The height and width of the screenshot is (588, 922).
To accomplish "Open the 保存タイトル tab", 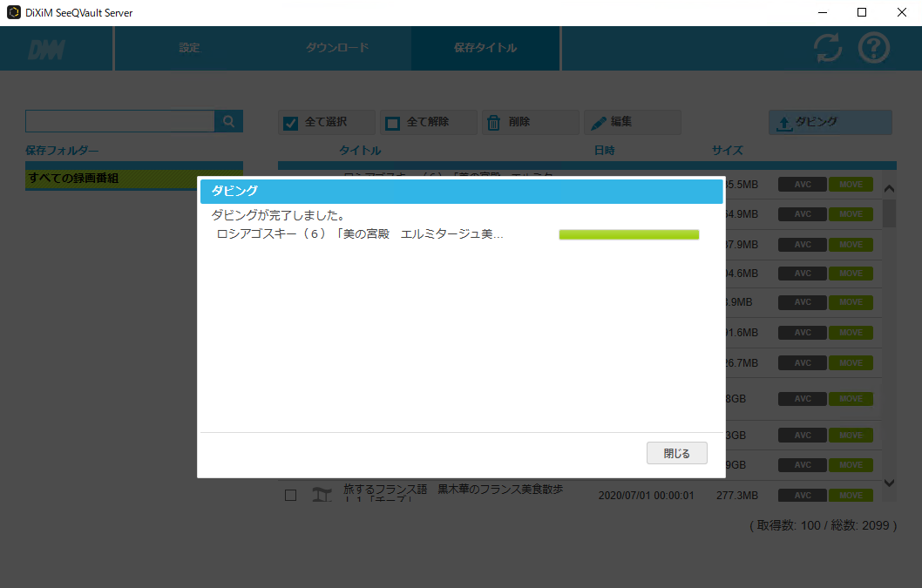I will pyautogui.click(x=485, y=48).
